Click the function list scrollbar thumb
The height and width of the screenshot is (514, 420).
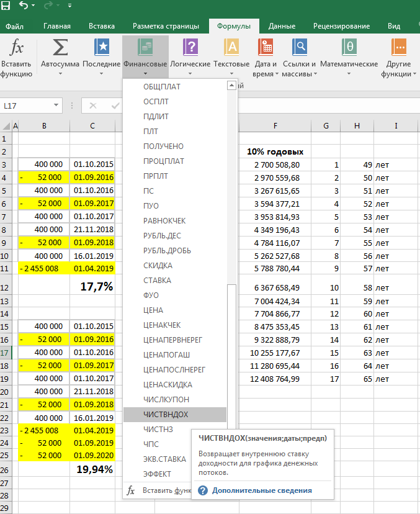(231, 356)
